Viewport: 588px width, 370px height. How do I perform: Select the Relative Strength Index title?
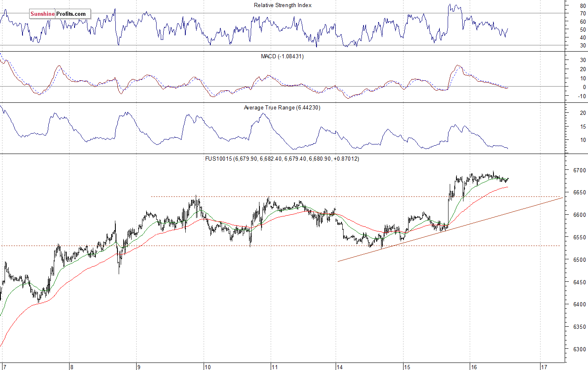283,5
